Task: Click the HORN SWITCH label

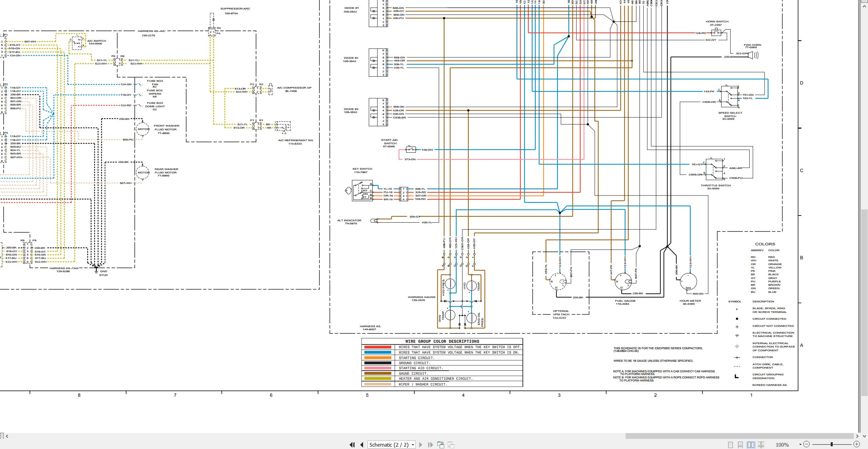Action: [x=717, y=21]
